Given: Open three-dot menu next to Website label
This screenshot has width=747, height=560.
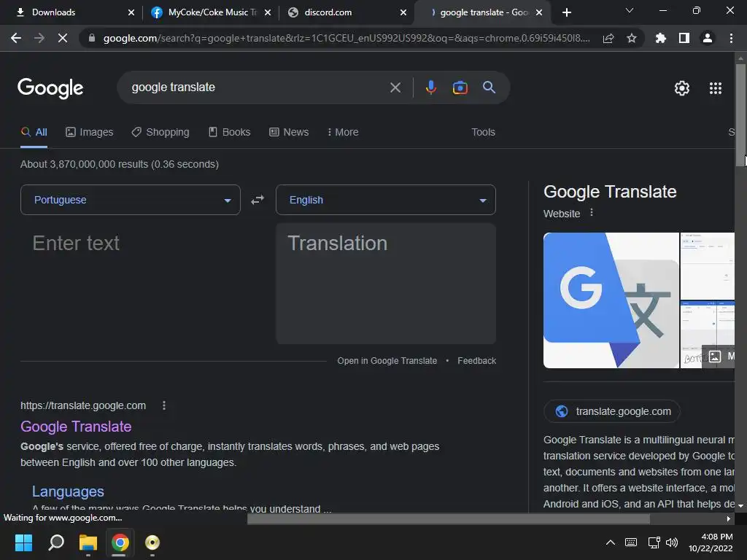Looking at the screenshot, I should [x=592, y=212].
